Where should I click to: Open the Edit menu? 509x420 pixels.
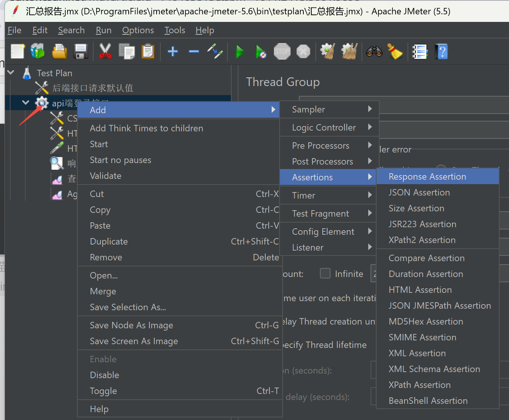40,30
